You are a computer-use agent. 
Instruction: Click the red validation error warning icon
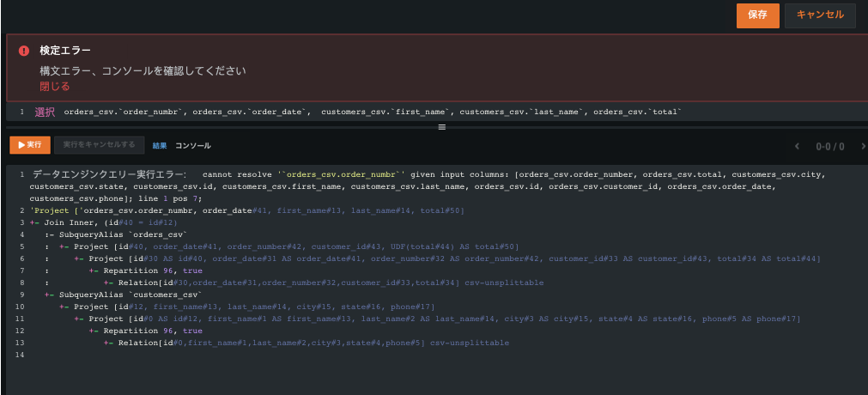click(24, 51)
